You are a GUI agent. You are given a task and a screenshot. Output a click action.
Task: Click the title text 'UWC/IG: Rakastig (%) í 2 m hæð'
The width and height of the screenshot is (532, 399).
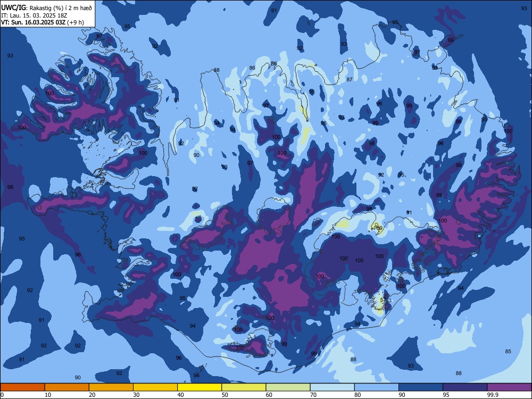point(46,7)
